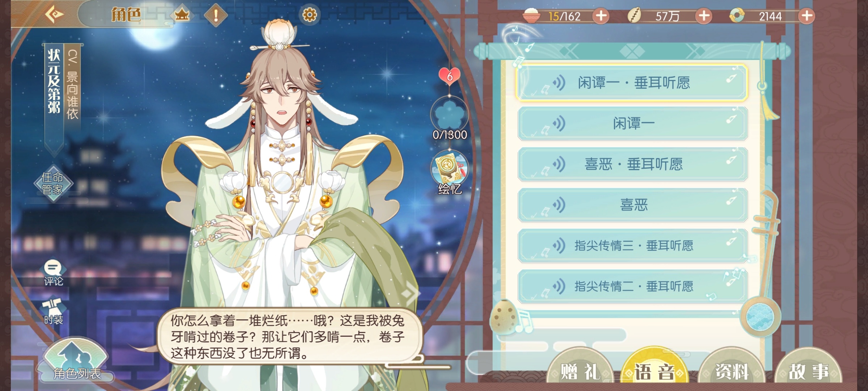This screenshot has width=868, height=391.
Task: Add jade rings next to 2144
Action: 807,16
